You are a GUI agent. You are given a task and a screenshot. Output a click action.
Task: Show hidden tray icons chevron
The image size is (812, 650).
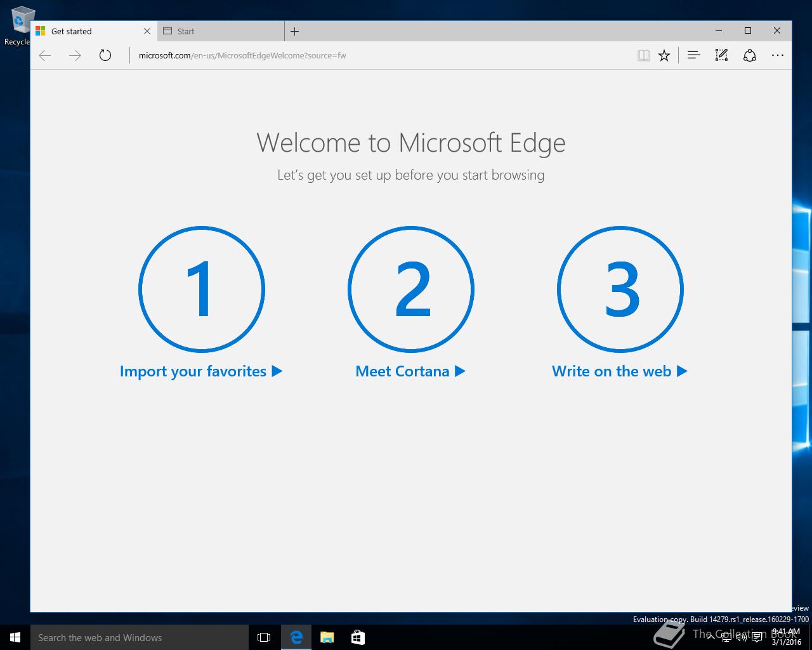[x=710, y=637]
